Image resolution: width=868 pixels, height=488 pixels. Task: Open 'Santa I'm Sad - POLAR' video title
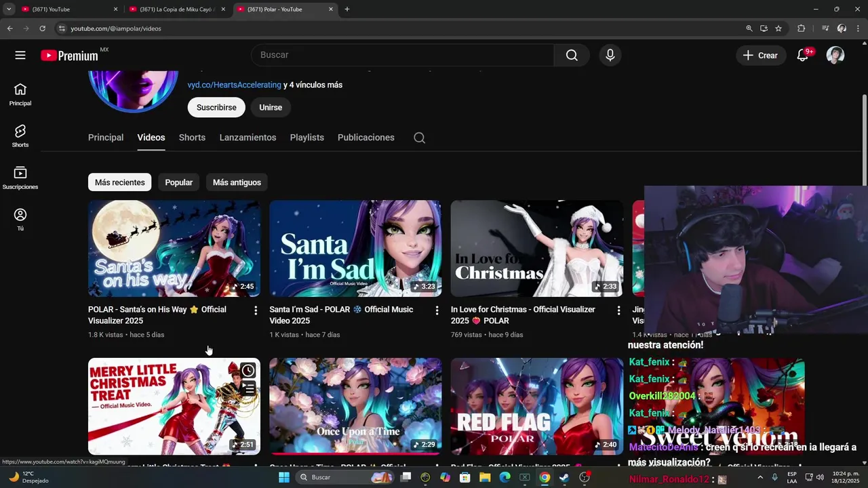[x=341, y=315]
